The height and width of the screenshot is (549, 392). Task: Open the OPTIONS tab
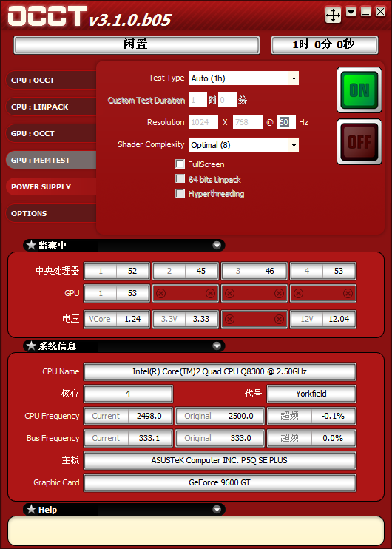pos(51,213)
